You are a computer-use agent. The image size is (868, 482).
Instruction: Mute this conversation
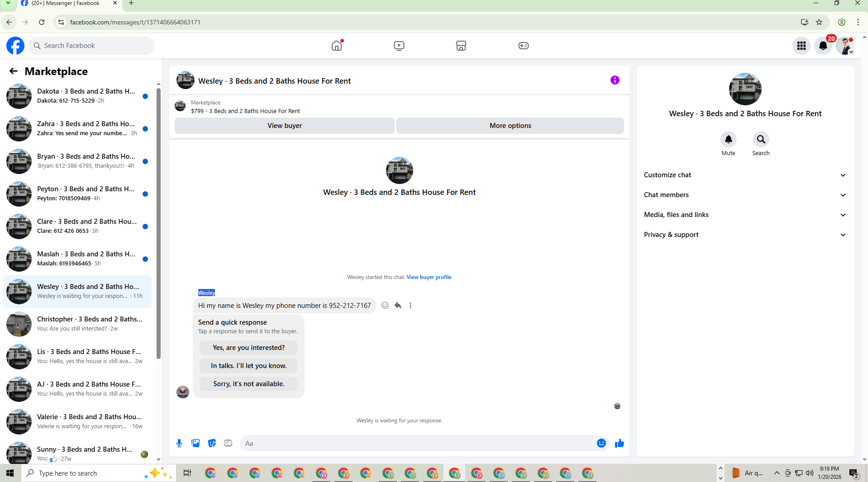point(729,139)
